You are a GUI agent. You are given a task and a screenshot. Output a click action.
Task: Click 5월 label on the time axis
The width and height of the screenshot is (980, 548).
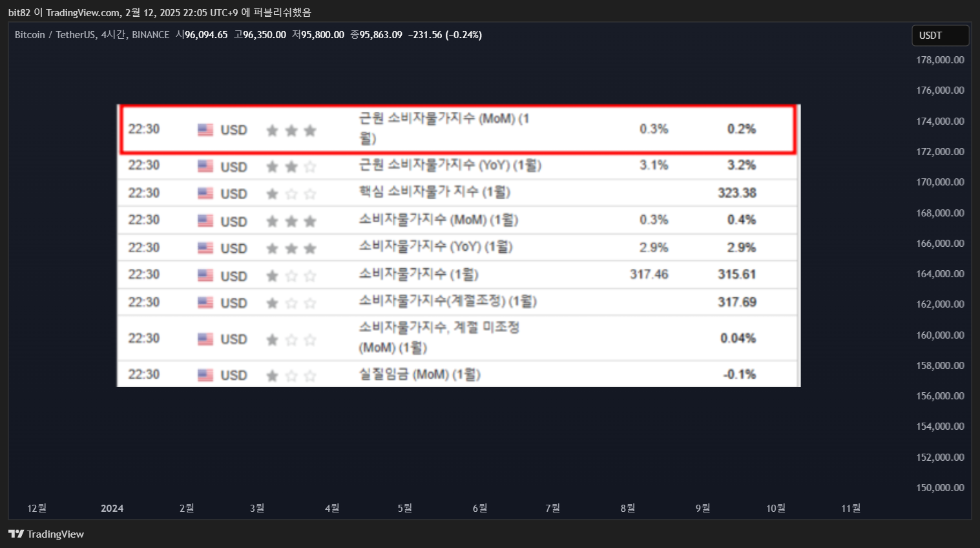tap(405, 509)
